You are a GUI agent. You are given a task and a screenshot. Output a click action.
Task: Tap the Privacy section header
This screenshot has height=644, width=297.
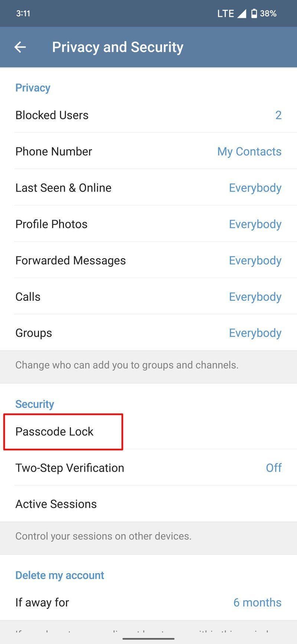[x=33, y=88]
